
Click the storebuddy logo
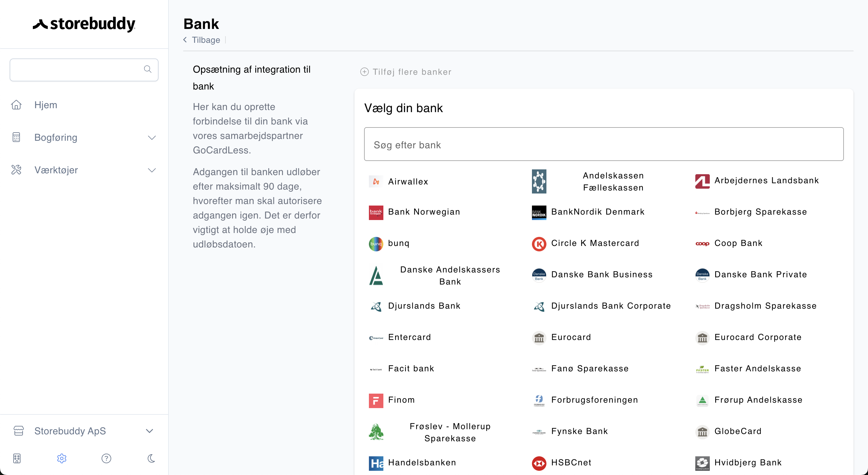click(x=84, y=24)
